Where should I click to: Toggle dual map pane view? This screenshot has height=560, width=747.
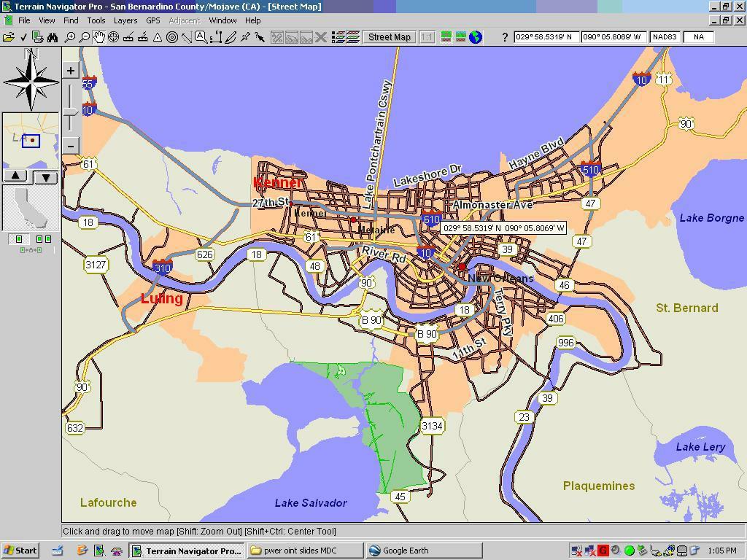click(x=43, y=239)
